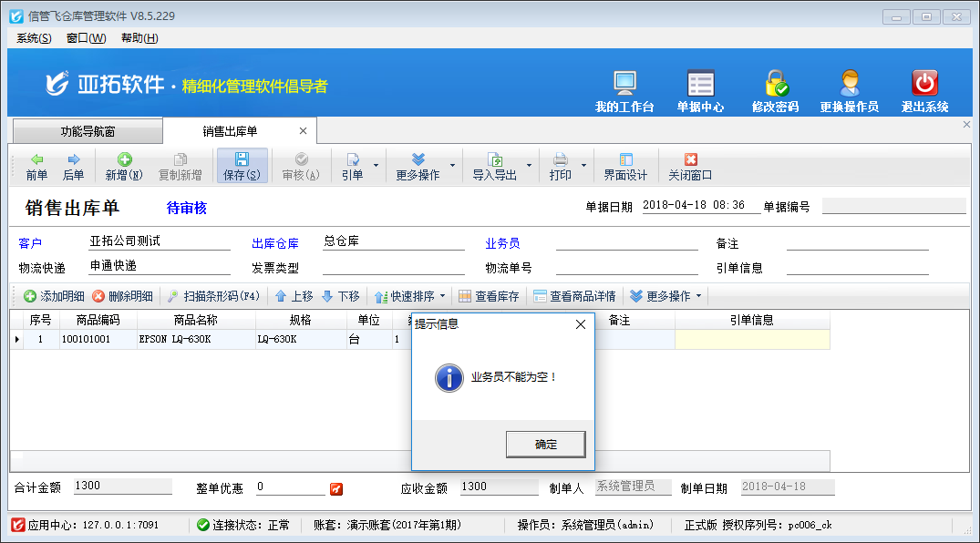This screenshot has width=980, height=543.
Task: Go to previous order 前单
Action: click(36, 166)
